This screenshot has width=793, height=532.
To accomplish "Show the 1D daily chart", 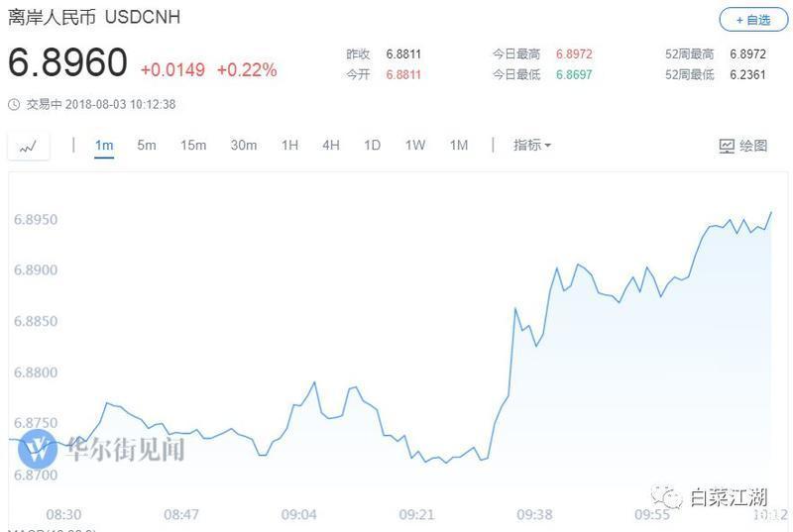I will coord(373,146).
